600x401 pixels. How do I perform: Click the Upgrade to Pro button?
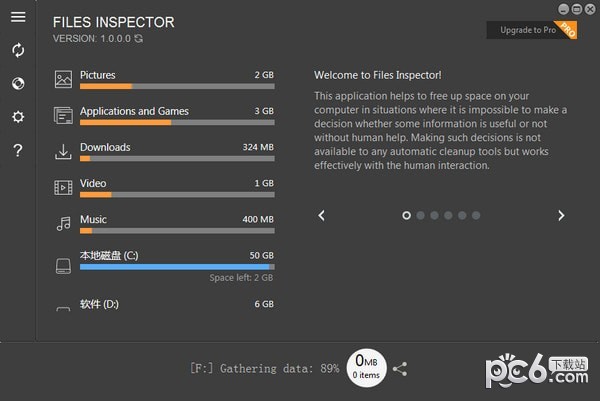(x=528, y=30)
